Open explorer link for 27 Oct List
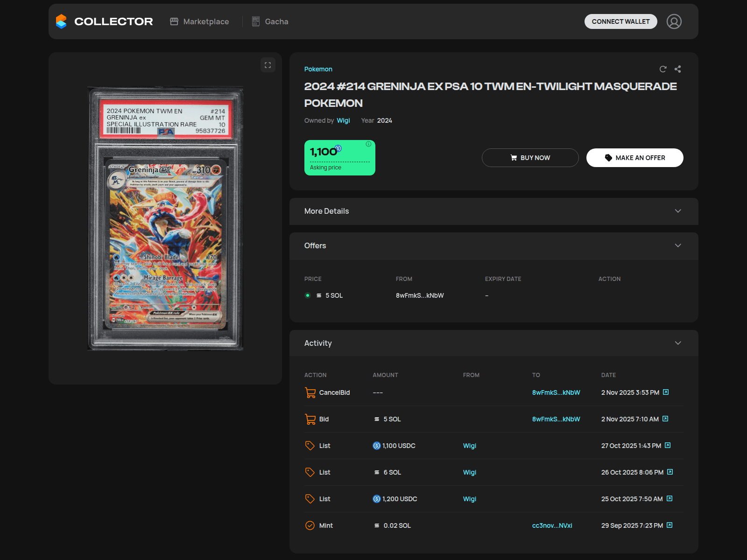 [668, 445]
